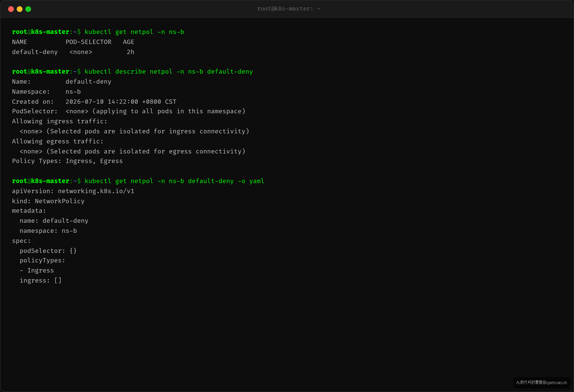This screenshot has width=574, height=392.
Task: Minimize the terminal with the yellow button
Action: point(20,9)
